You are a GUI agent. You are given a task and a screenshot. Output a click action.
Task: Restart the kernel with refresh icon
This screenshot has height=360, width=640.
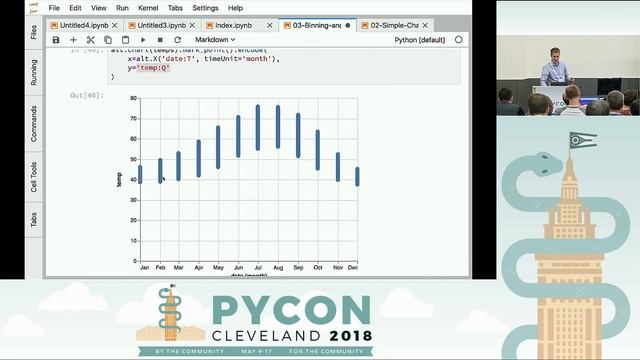point(178,40)
